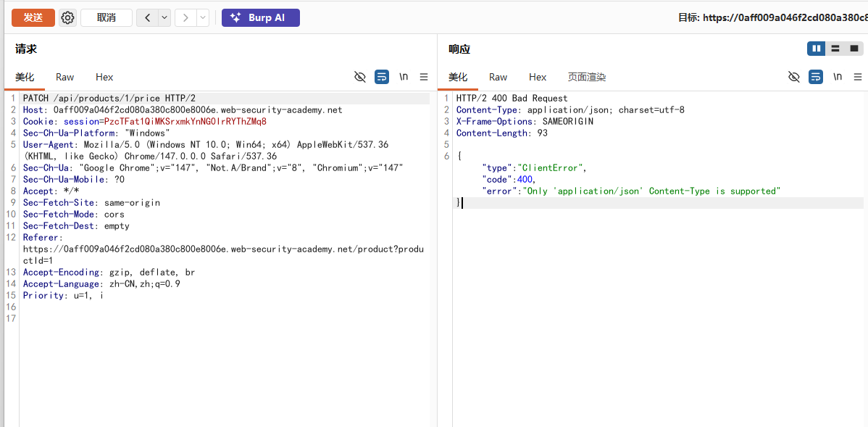Place cursor on empty line 17 of request
Screen dimensions: 868x427
point(224,318)
